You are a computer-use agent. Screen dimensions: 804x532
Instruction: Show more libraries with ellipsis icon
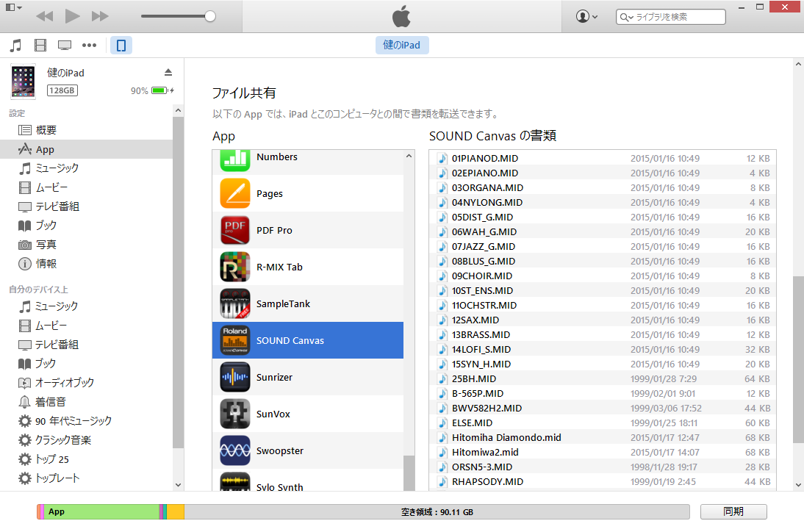coord(89,45)
